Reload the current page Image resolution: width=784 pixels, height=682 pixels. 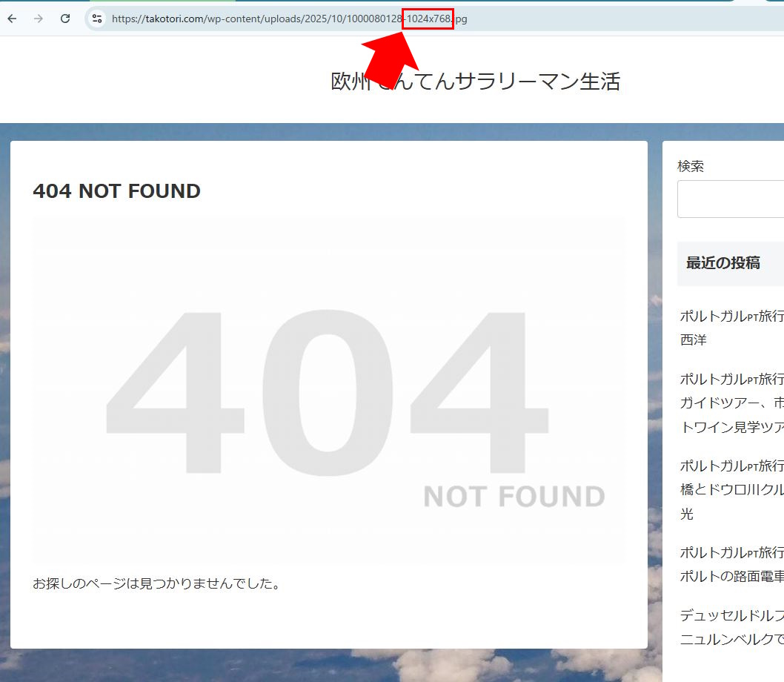coord(65,19)
